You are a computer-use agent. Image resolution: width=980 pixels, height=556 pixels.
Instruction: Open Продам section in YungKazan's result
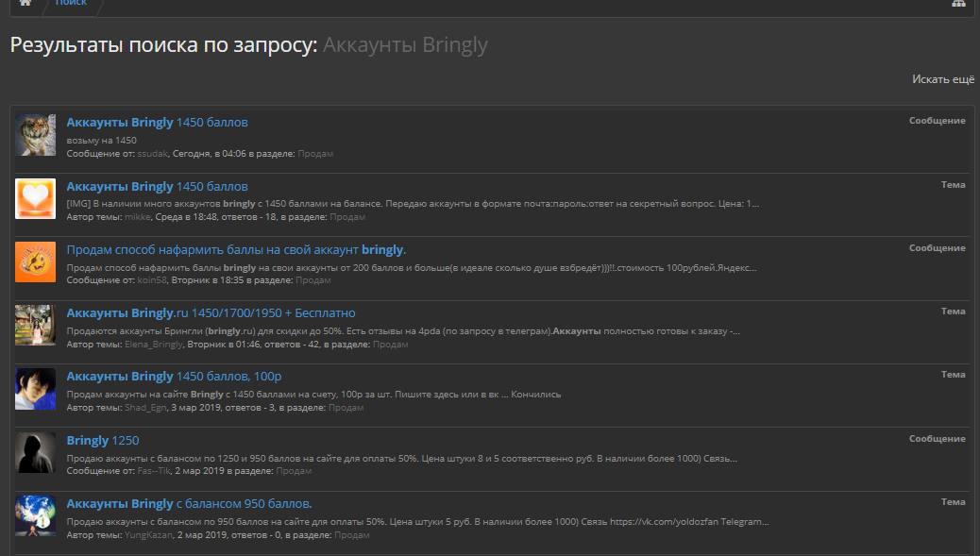[352, 534]
